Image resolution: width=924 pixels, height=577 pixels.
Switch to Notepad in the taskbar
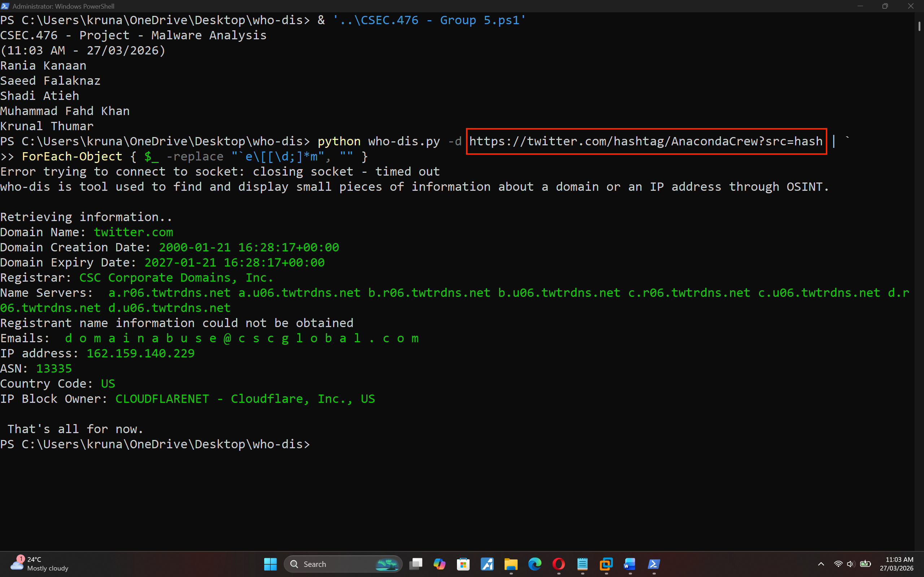tap(582, 564)
